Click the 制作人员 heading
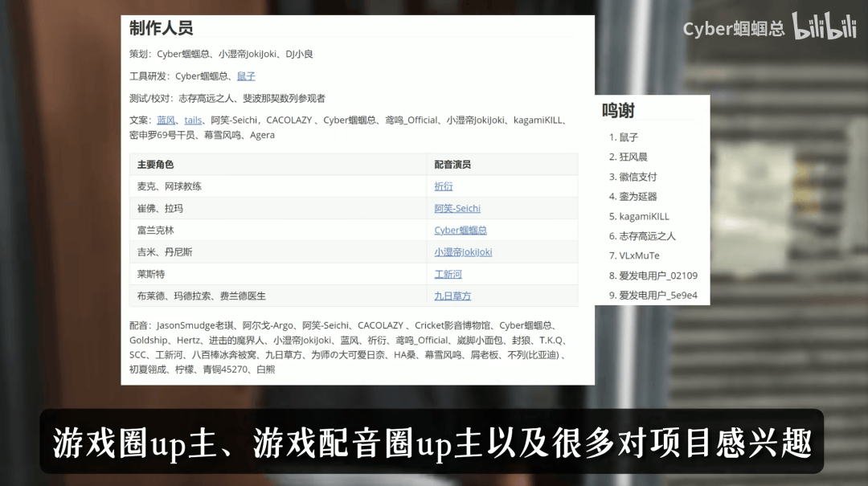 [x=162, y=28]
